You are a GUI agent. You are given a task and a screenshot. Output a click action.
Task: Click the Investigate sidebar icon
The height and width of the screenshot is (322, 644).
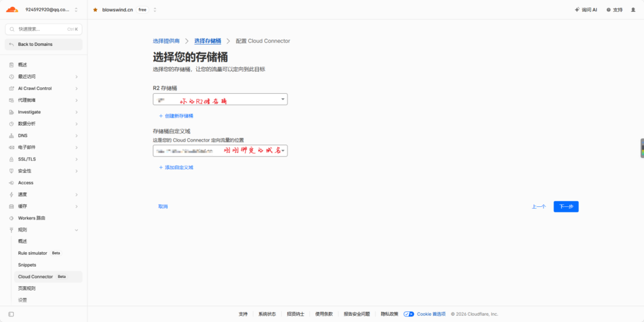click(11, 112)
